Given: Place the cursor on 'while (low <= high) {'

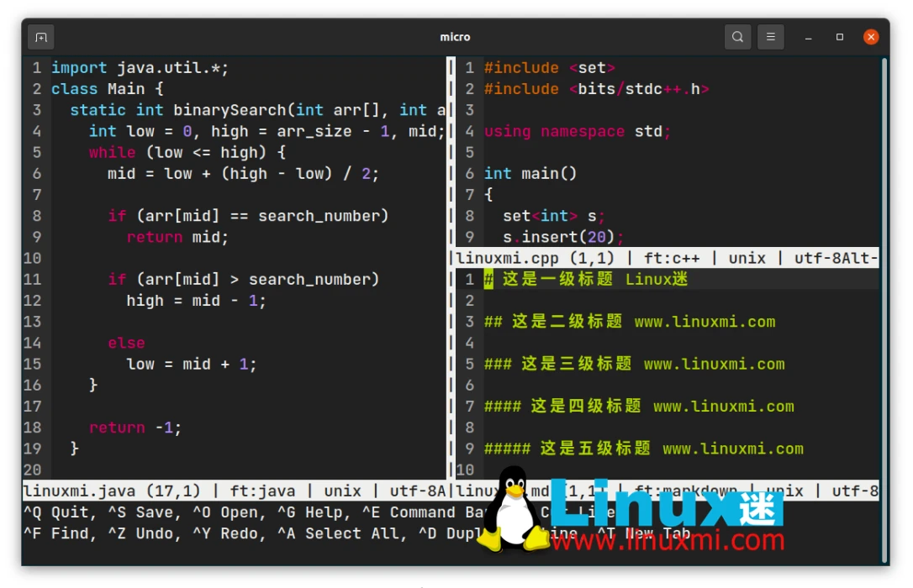Looking at the screenshot, I should (187, 152).
